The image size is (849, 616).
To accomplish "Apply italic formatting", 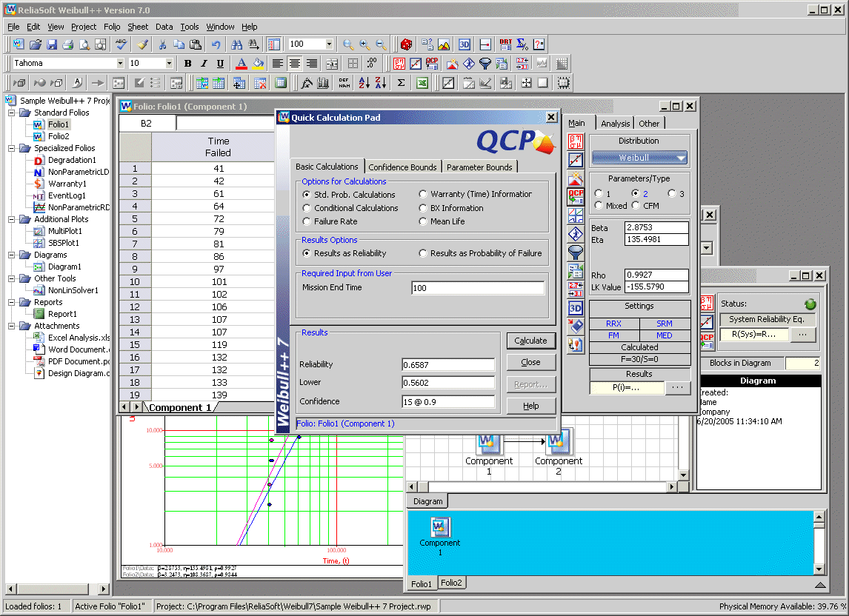I will tap(204, 64).
